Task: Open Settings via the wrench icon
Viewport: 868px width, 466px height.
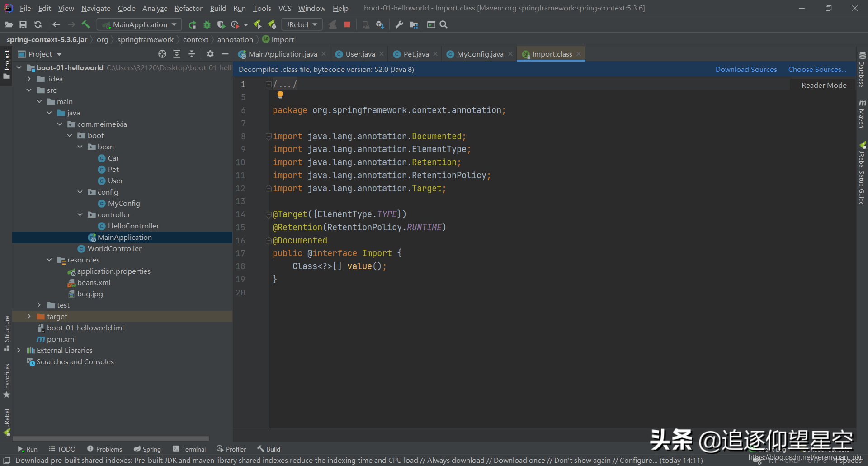Action: (399, 24)
